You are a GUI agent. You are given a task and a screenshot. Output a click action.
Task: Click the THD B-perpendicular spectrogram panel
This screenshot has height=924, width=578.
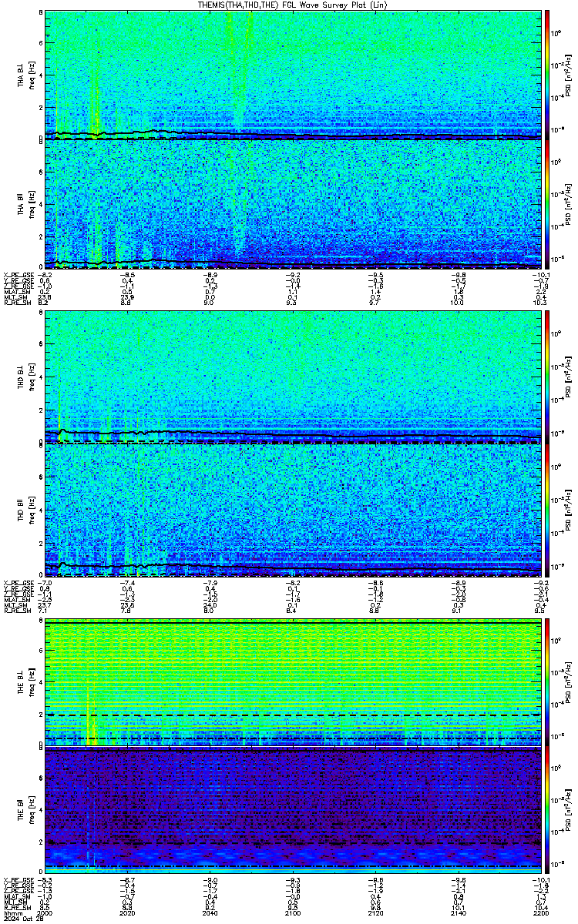coord(294,378)
